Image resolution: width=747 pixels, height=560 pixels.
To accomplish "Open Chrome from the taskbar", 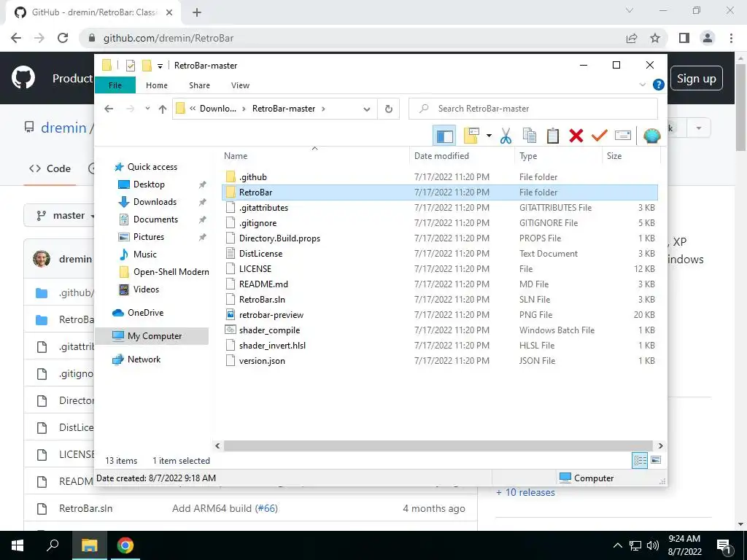I will [125, 545].
